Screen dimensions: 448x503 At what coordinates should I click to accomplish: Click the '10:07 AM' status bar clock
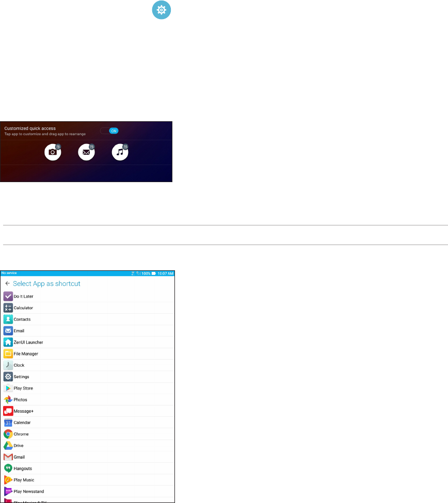click(x=165, y=273)
